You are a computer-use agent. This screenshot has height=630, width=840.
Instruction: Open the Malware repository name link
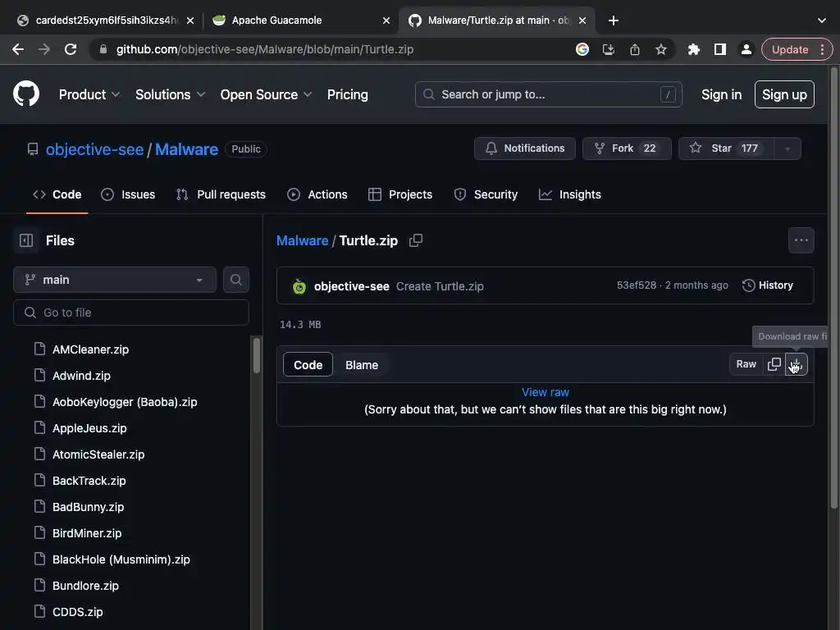(186, 149)
